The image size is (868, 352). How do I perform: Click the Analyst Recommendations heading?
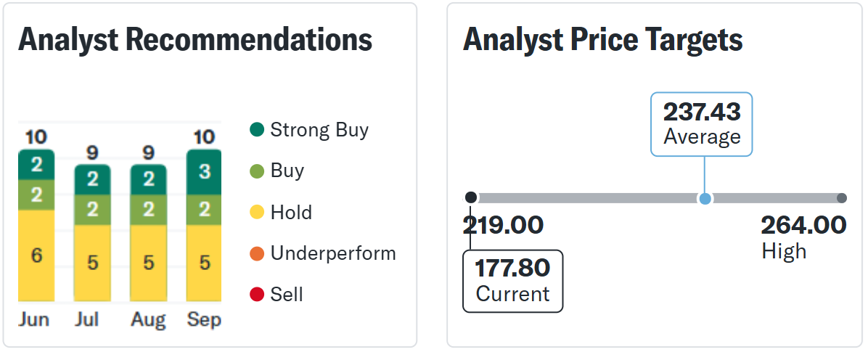[195, 40]
